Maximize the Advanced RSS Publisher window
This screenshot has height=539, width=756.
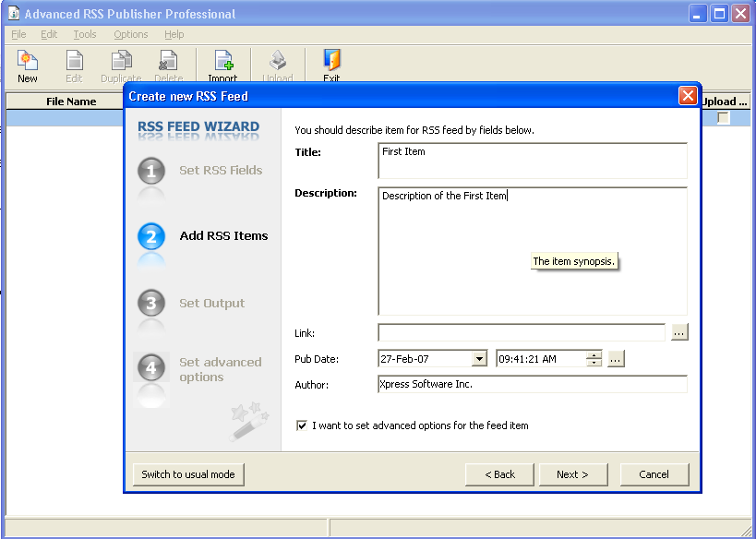point(719,14)
